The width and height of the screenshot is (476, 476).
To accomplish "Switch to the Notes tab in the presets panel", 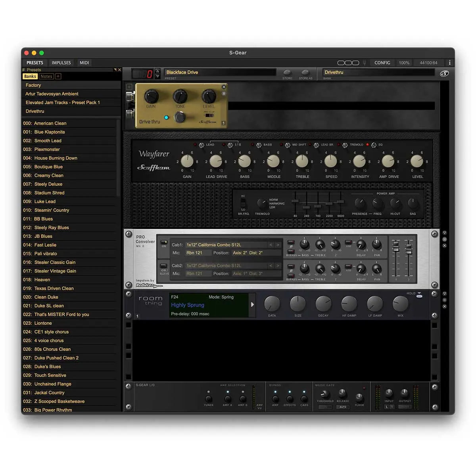I will click(x=46, y=76).
